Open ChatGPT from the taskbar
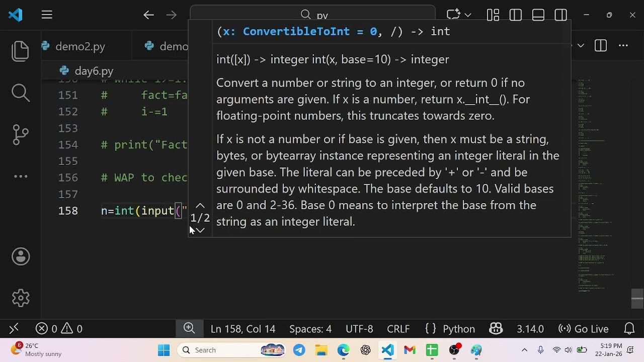The height and width of the screenshot is (362, 644). pos(365,350)
